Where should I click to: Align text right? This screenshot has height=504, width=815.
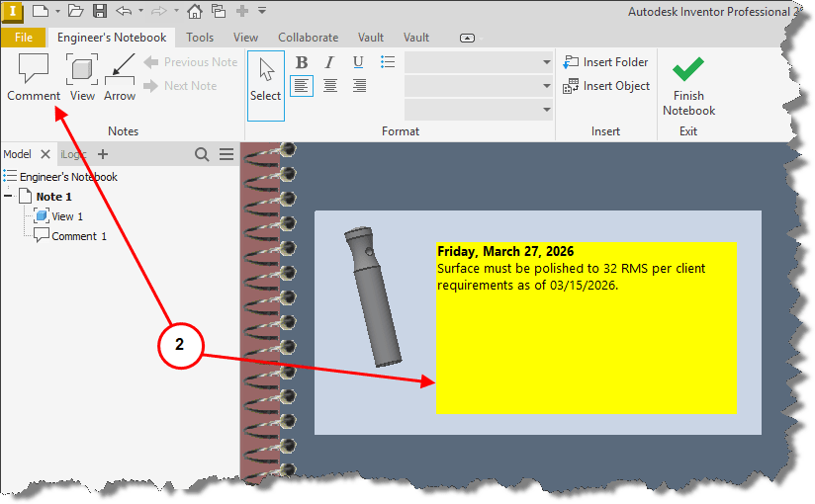click(x=359, y=86)
